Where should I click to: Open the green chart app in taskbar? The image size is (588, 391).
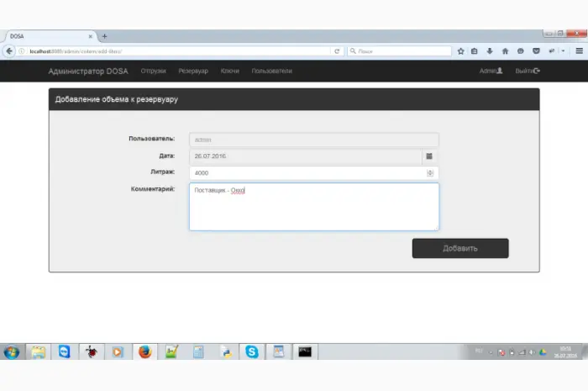pyautogui.click(x=171, y=352)
